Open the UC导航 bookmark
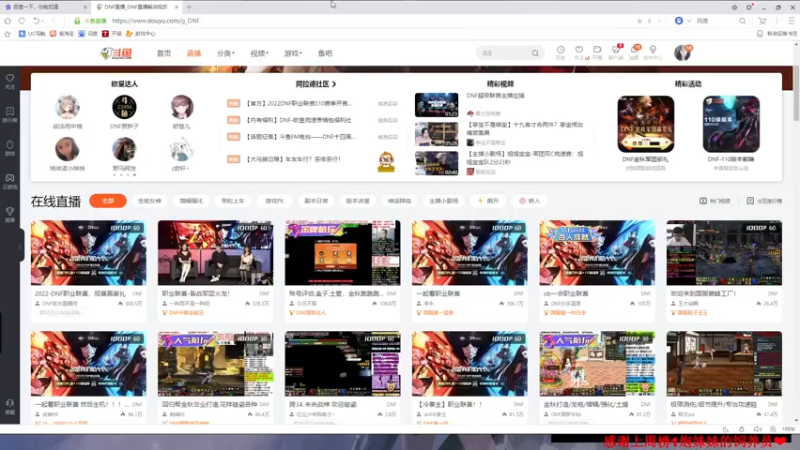Screen dimensions: 800x450 [x=32, y=34]
